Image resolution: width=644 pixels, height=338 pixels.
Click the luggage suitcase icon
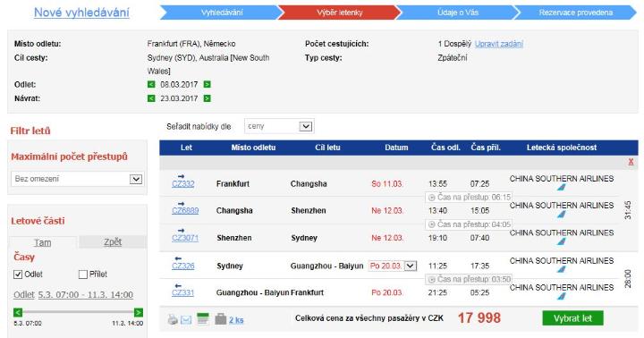(221, 318)
